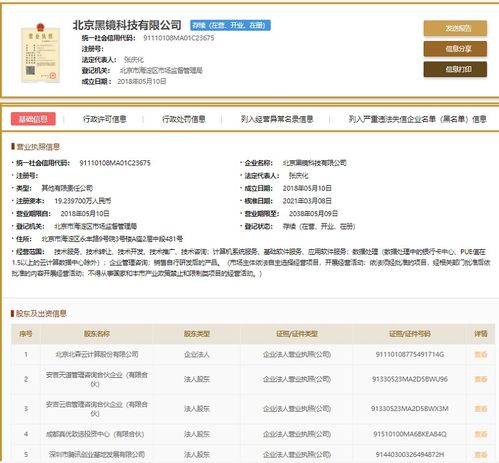The image size is (499, 463).
Task: Click certificate number 91510100MA68KEA84Q
Action: 410,434
